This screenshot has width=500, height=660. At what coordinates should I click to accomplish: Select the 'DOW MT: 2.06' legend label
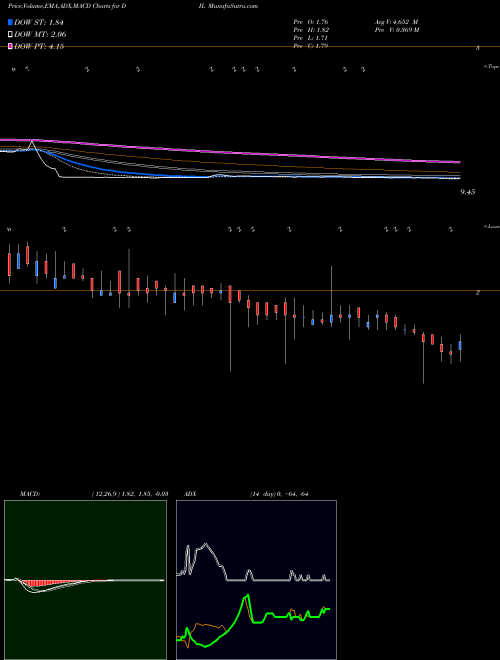coord(40,35)
